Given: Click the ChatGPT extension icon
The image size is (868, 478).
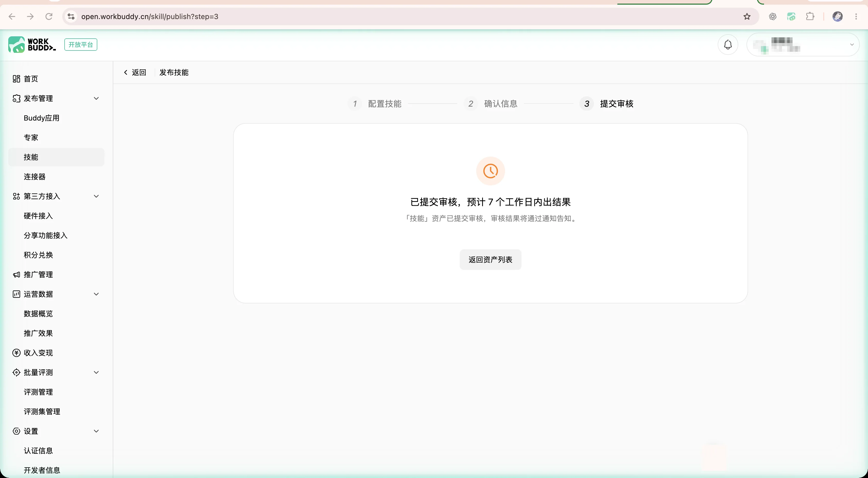Looking at the screenshot, I should pos(773,16).
